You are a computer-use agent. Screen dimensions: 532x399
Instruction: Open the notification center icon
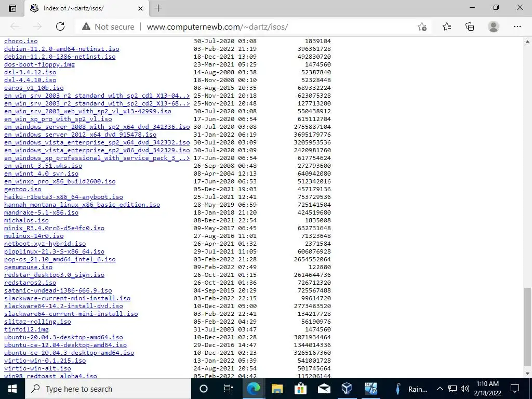tap(515, 389)
